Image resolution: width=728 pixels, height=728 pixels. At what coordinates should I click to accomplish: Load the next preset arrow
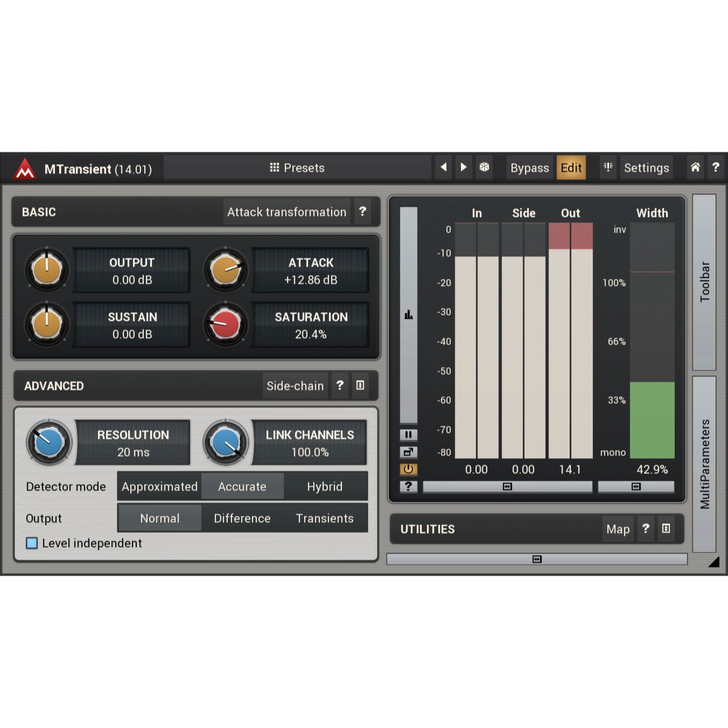463,167
